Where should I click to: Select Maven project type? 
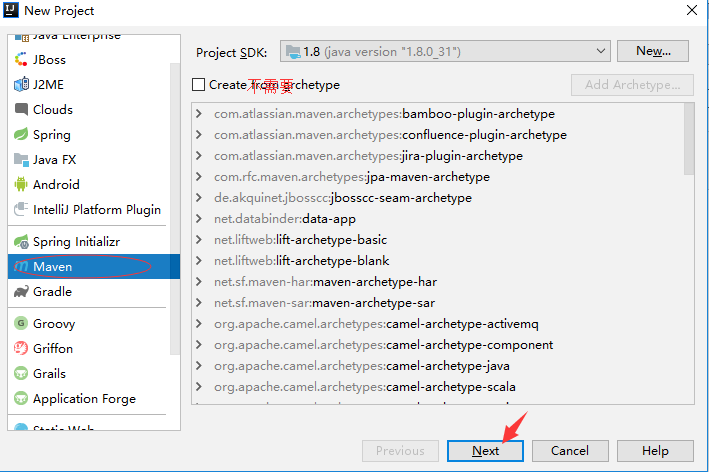click(x=94, y=267)
